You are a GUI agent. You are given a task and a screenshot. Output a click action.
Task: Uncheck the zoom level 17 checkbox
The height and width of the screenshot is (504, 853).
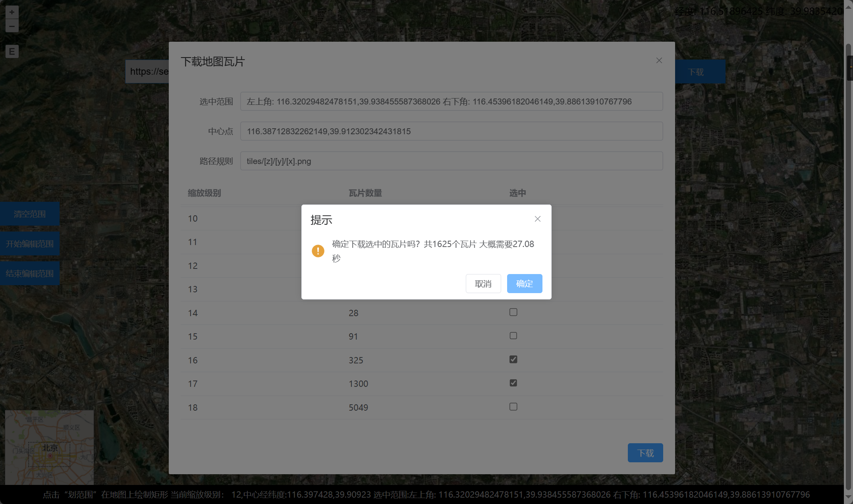pyautogui.click(x=513, y=383)
